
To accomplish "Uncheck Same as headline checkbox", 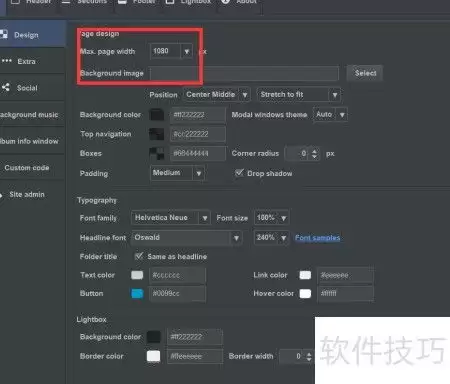I will 139,256.
